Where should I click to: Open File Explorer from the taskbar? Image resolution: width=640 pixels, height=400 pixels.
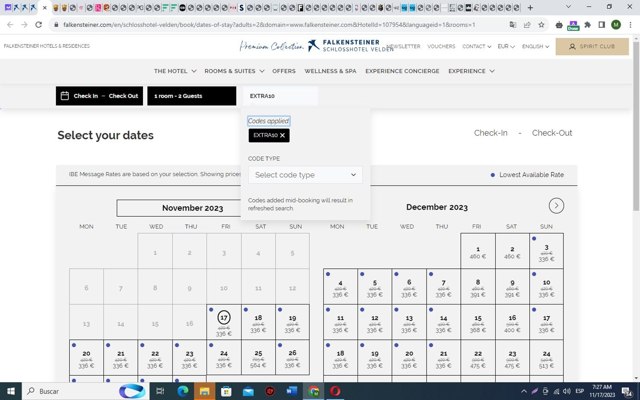tap(204, 391)
